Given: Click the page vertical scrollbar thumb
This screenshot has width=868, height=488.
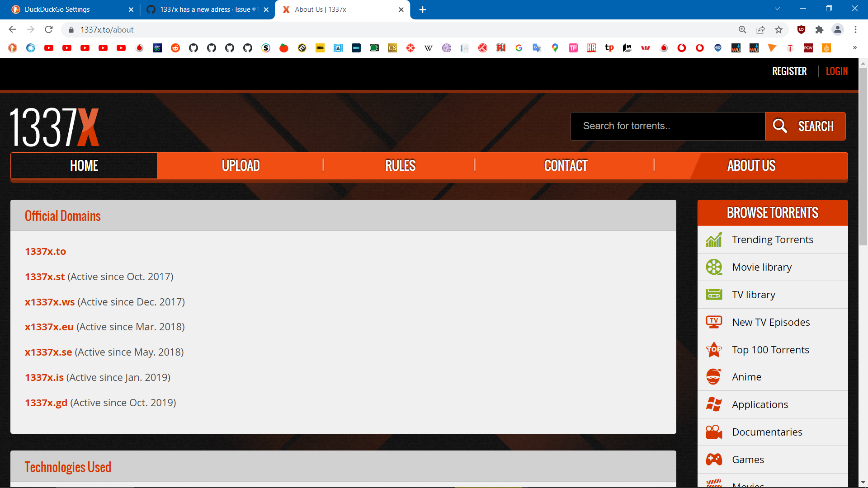Looking at the screenshot, I should click(863, 156).
